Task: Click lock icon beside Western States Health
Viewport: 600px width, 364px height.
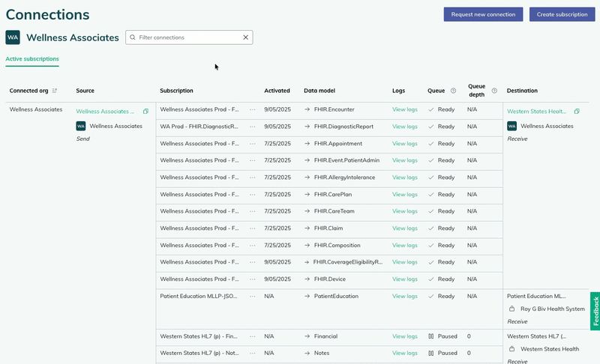Action: point(511,349)
